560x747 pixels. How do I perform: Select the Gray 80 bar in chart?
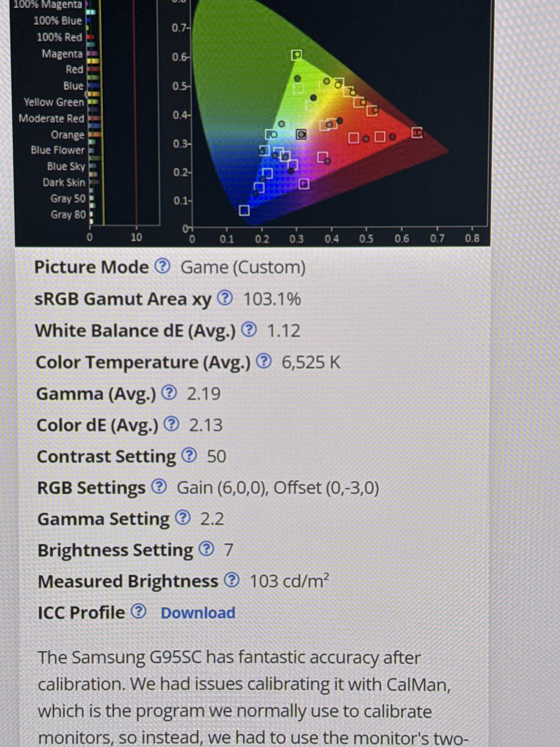91,215
